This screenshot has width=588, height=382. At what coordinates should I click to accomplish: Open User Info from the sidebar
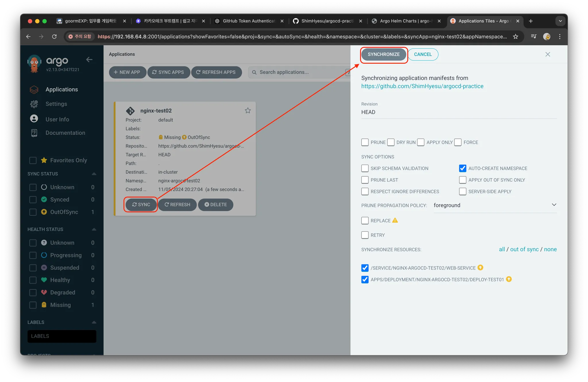57,119
